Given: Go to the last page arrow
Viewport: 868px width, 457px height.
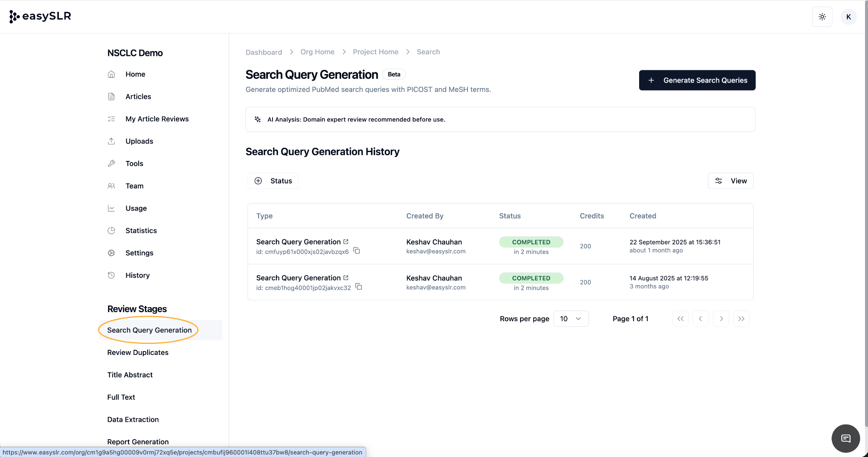Looking at the screenshot, I should [741, 319].
